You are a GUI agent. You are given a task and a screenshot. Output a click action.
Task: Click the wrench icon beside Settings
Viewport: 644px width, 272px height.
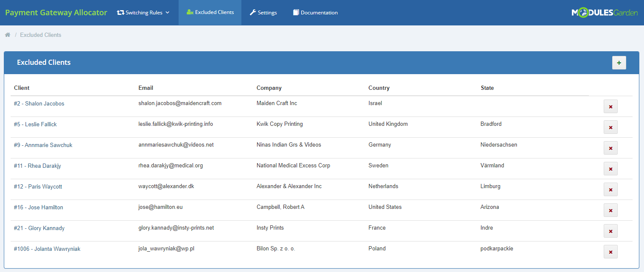click(x=252, y=12)
